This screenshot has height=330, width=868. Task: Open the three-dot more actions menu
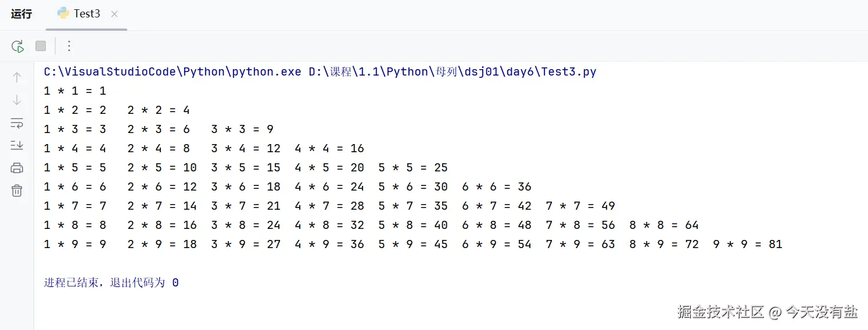click(69, 46)
